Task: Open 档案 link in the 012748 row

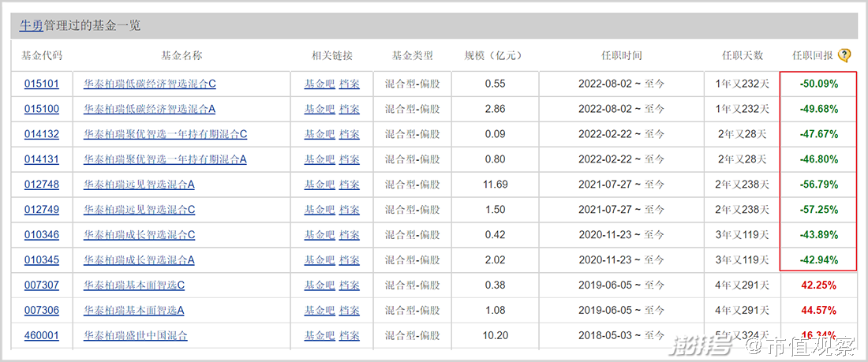Action: 350,185
